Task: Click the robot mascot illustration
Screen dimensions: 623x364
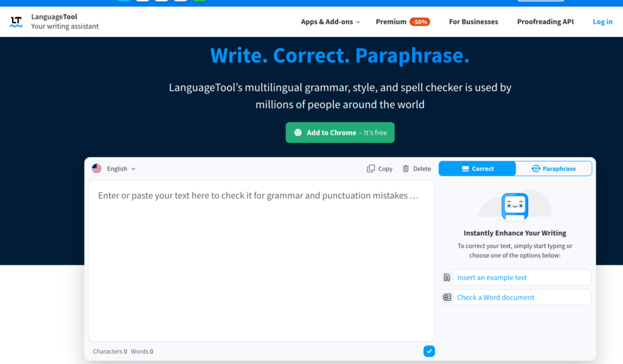Action: pyautogui.click(x=514, y=205)
